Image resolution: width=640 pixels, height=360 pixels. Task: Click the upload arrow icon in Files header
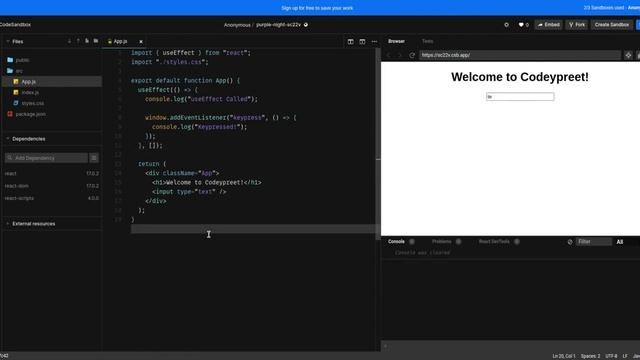[x=78, y=41]
